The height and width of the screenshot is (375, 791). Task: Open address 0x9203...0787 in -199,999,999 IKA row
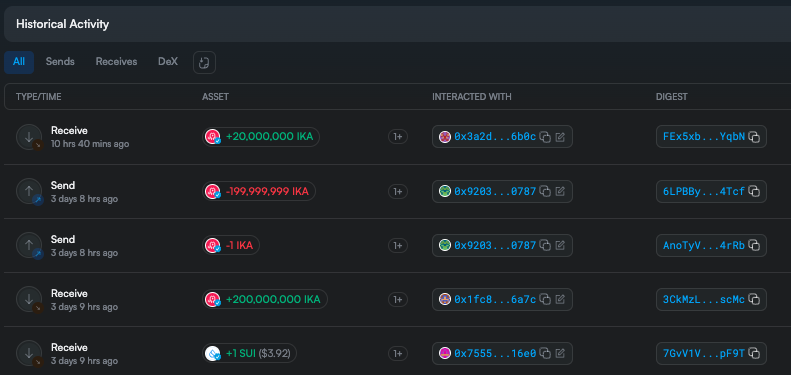click(x=495, y=191)
